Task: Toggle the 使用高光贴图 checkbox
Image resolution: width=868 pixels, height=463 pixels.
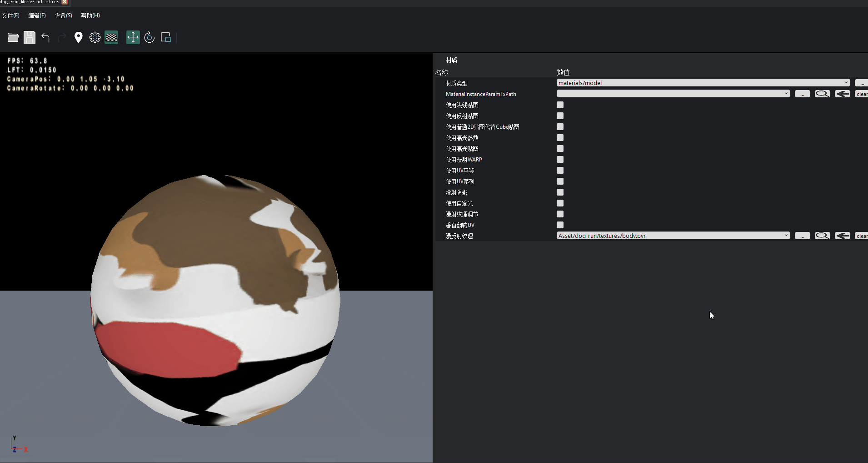Action: (560, 149)
